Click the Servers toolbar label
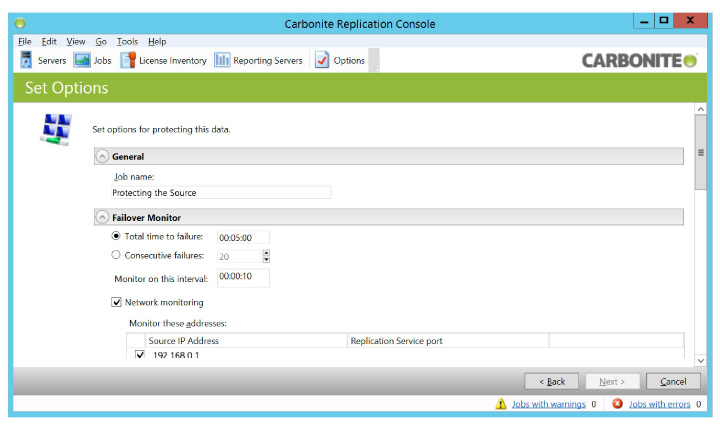This screenshot has height=430, width=720. [x=52, y=60]
